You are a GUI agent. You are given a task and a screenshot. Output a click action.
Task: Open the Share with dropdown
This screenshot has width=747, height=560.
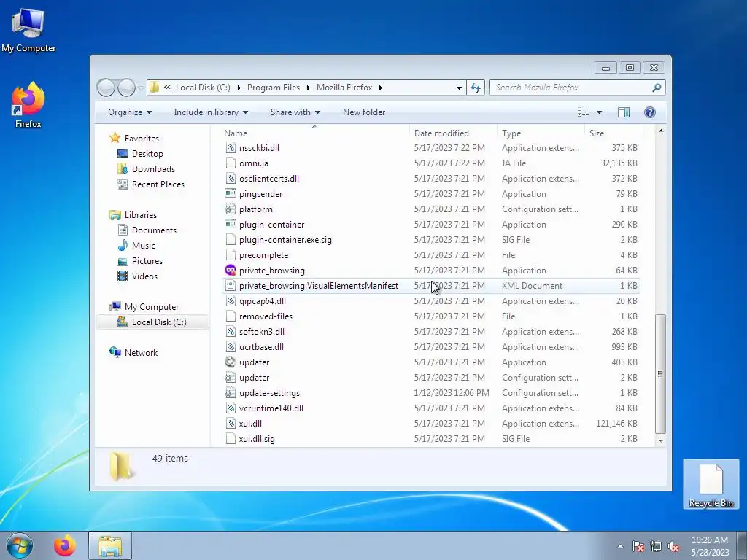click(x=295, y=112)
